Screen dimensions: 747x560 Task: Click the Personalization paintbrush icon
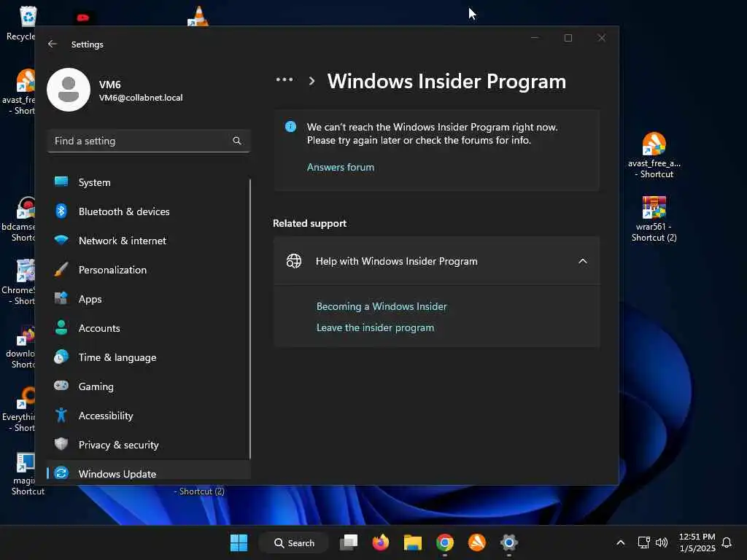(x=61, y=270)
